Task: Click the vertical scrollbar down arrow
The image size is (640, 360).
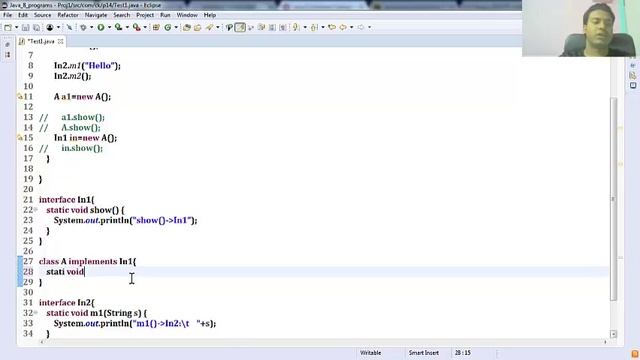Action: [613, 334]
